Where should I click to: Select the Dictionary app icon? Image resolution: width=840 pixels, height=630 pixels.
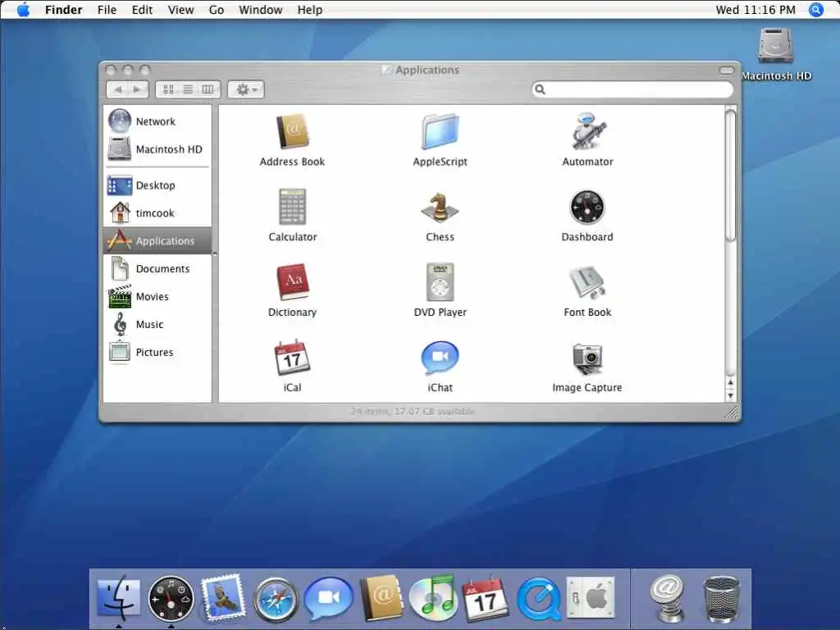pyautogui.click(x=293, y=282)
